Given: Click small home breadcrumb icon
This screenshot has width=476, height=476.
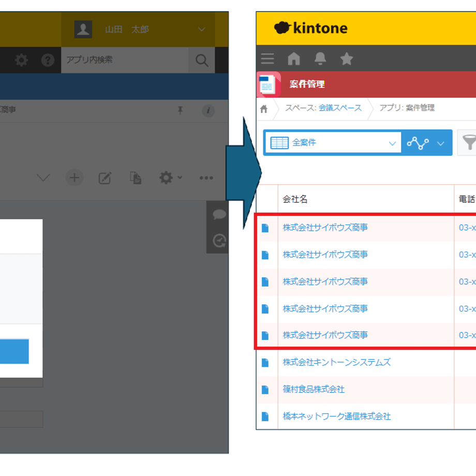Looking at the screenshot, I should click(264, 109).
